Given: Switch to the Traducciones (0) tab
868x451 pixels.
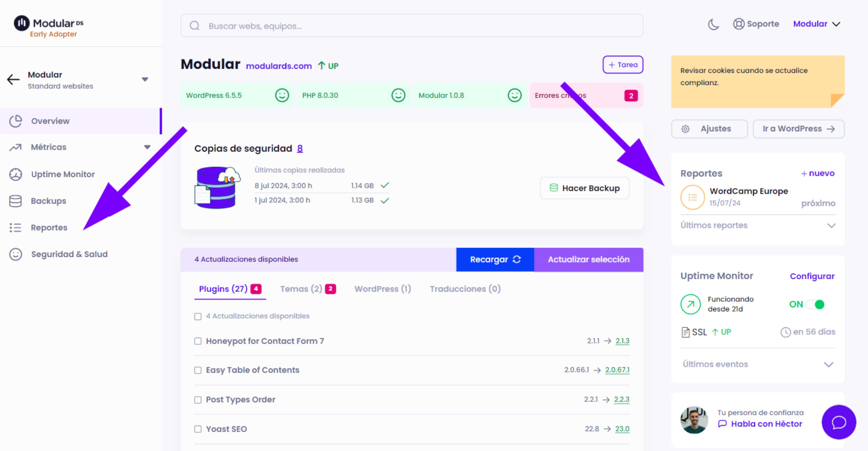Looking at the screenshot, I should pos(465,289).
